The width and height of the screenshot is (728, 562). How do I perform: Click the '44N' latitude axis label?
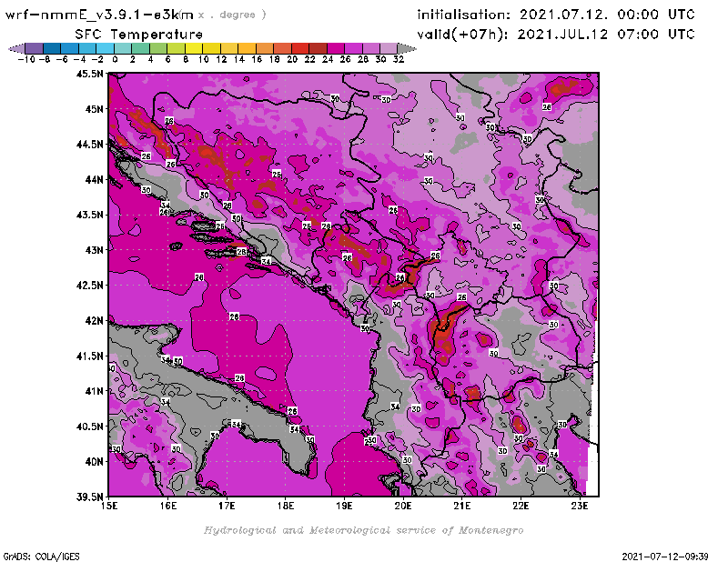94,179
